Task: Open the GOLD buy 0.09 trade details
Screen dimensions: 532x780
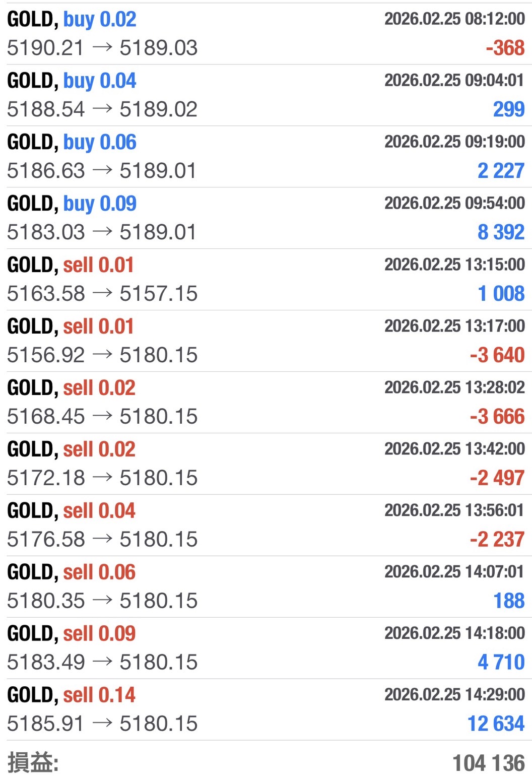Action: 72,204
